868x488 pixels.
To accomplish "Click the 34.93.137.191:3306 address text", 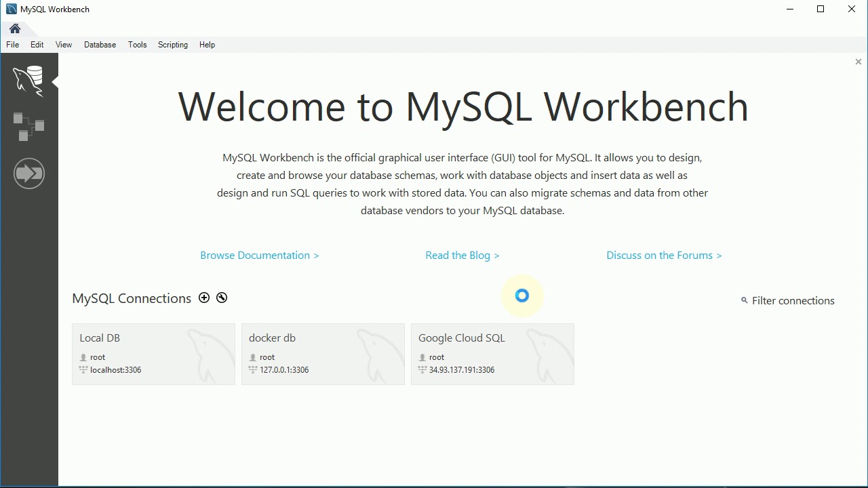I will click(462, 370).
